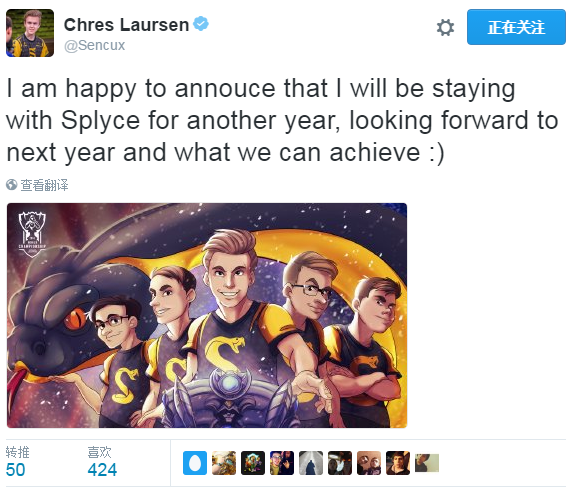
Task: Open the second liker avatar with gold art
Action: pyautogui.click(x=224, y=463)
